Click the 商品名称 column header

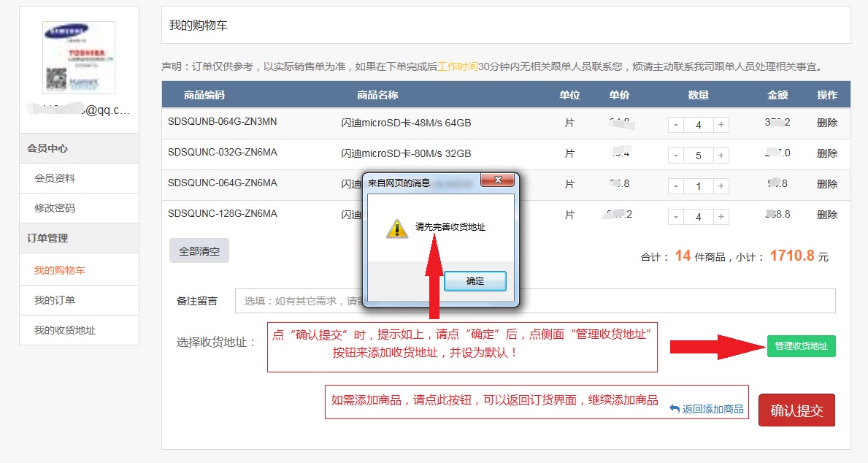point(377,95)
